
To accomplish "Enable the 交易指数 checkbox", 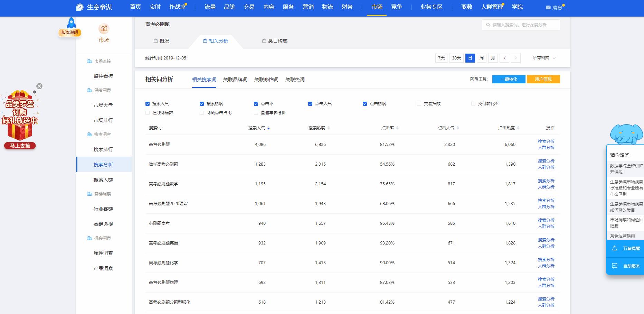I will point(419,103).
